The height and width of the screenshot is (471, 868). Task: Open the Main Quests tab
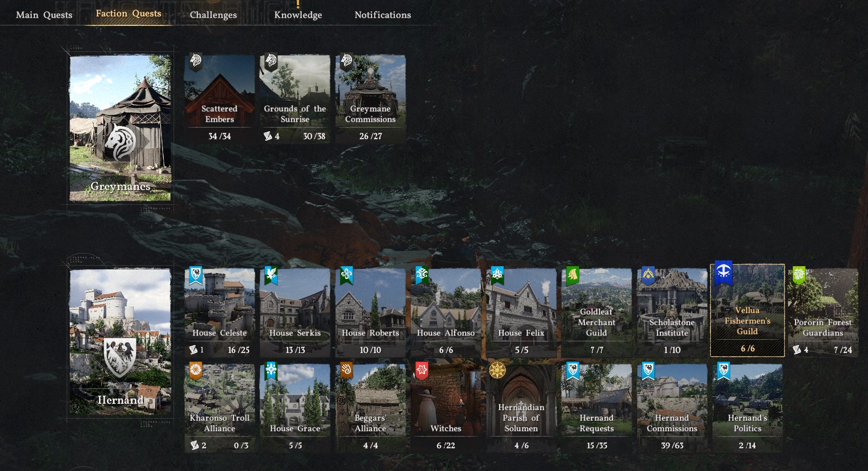(x=44, y=15)
